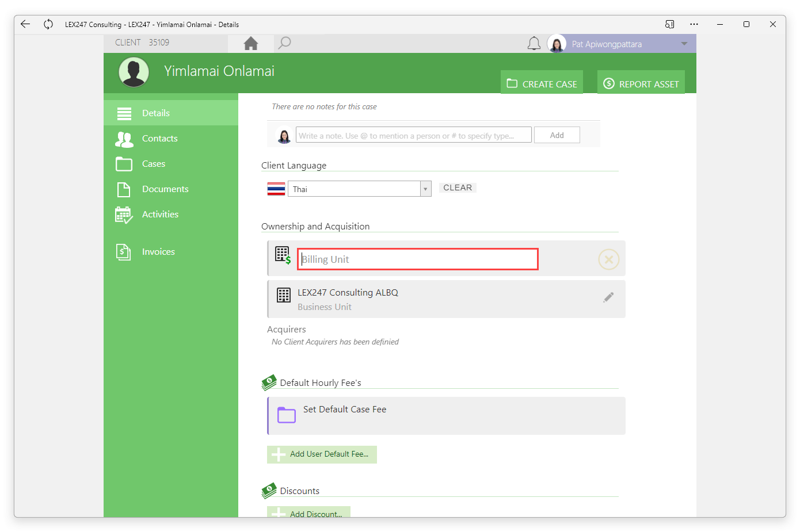Close the application window
Screen dimensions: 800x532
(x=773, y=24)
